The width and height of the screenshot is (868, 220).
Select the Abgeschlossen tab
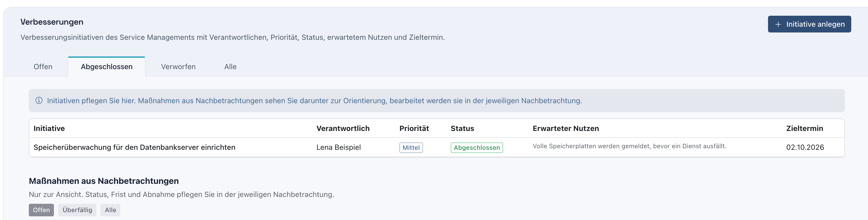coord(107,67)
